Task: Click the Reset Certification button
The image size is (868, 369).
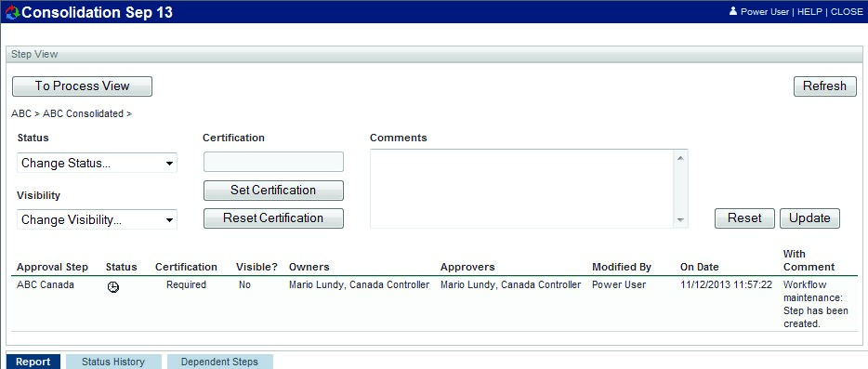Action: [x=273, y=218]
